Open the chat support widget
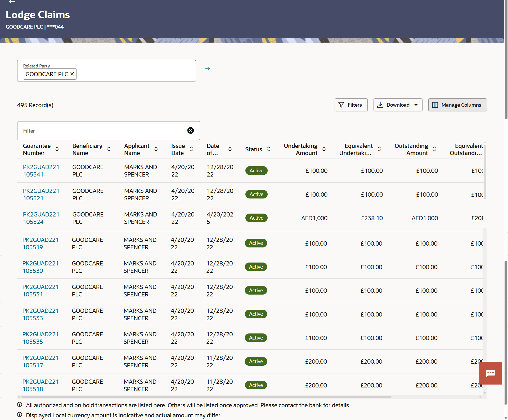The image size is (508, 420). coord(490,373)
